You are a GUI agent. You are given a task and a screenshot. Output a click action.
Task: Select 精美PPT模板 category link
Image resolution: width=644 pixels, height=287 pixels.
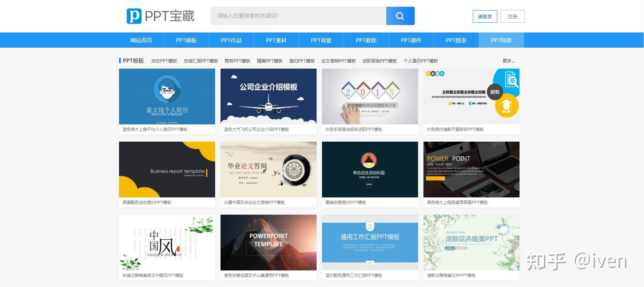tap(270, 61)
